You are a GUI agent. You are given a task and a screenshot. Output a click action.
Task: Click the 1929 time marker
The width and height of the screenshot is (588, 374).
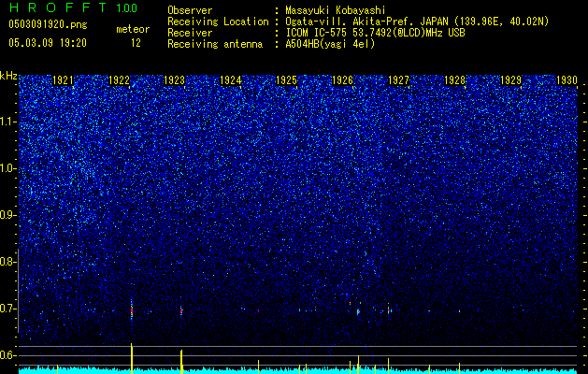pos(510,80)
